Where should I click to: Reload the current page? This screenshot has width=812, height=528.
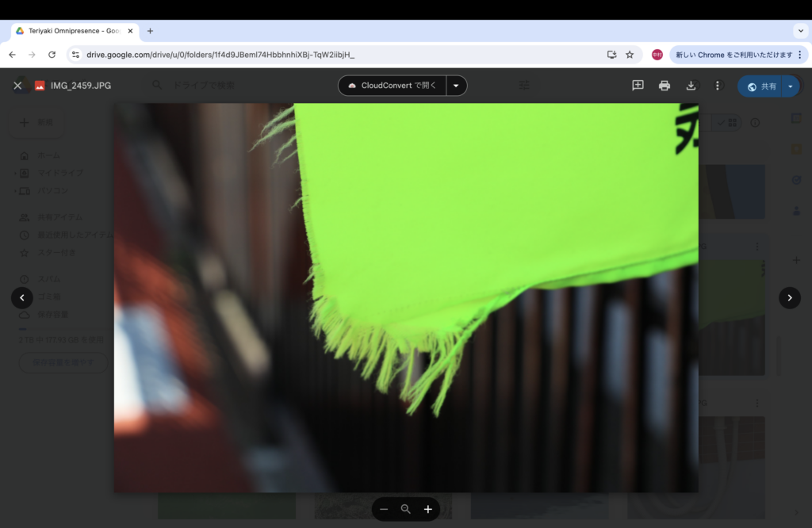[x=52, y=55]
